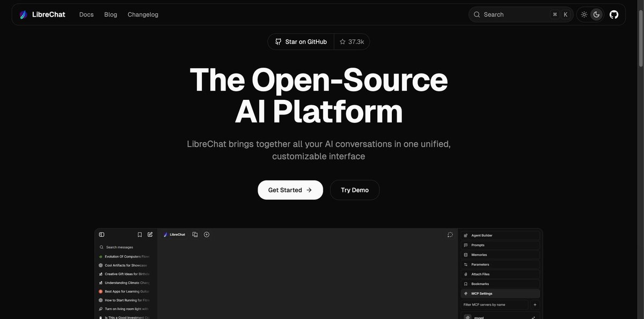
Task: Click the 37.3k star count
Action: tap(352, 42)
